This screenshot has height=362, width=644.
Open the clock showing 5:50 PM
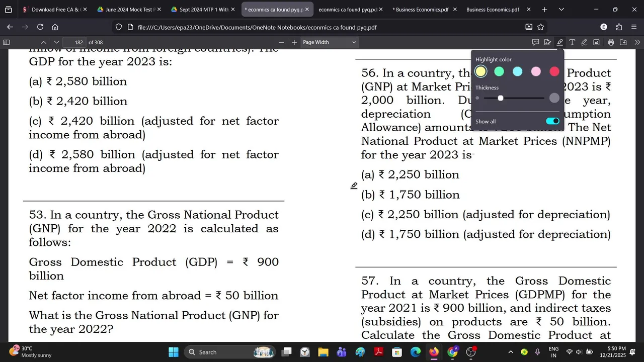(613, 351)
